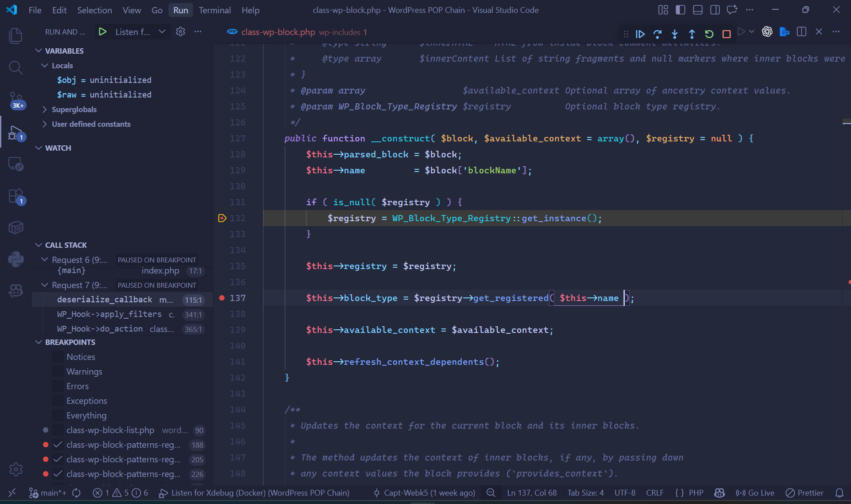
Task: Open the Selection menu
Action: pos(94,10)
